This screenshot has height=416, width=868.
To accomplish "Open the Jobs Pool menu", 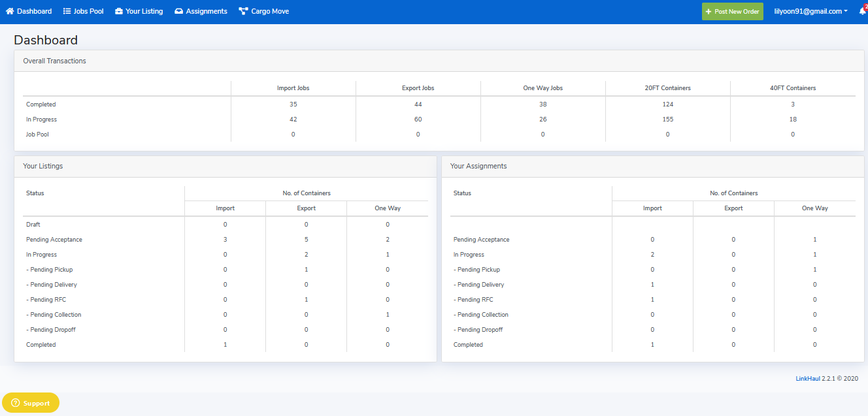I will [88, 11].
